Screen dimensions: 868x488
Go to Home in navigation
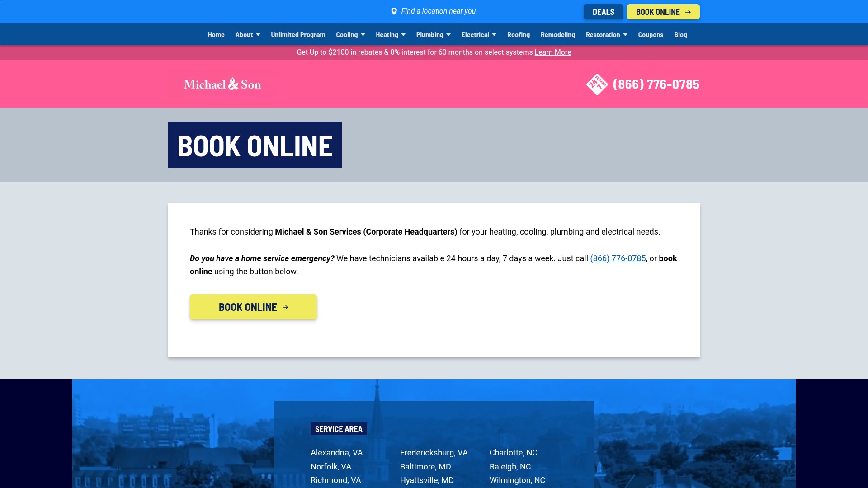point(216,35)
